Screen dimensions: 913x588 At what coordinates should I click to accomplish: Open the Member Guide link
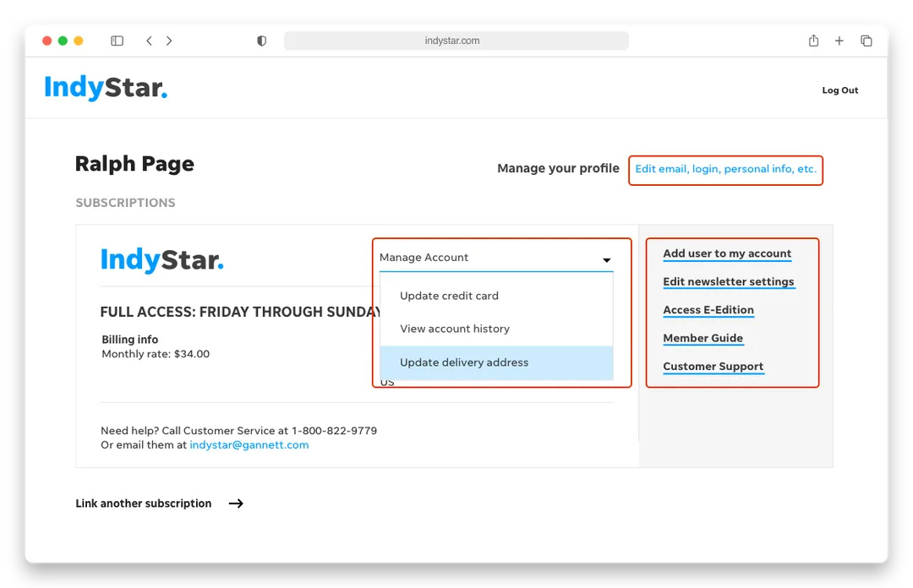(703, 338)
